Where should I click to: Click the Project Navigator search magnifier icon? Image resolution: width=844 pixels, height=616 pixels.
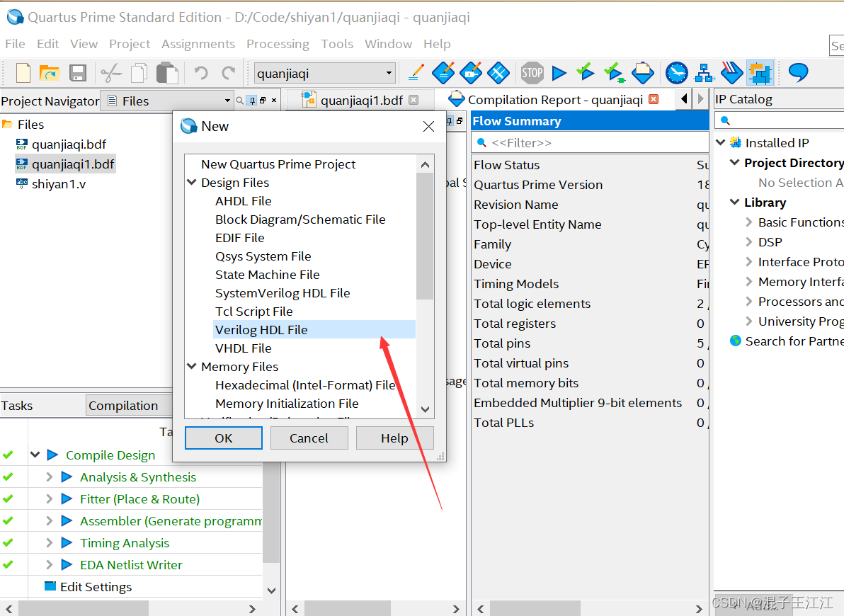coord(240,101)
